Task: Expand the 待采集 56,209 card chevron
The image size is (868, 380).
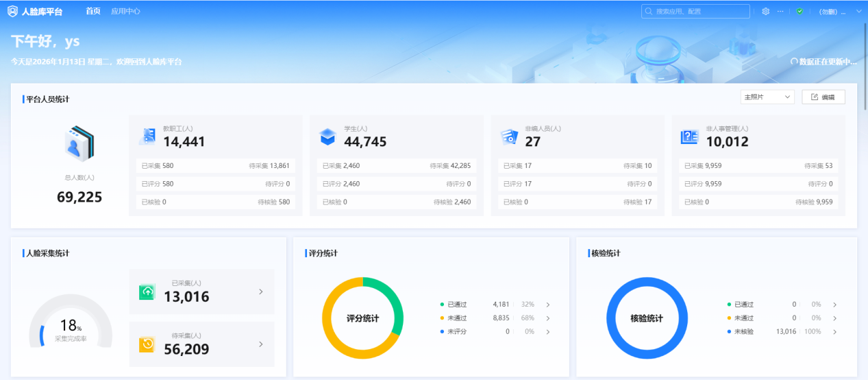Action: coord(260,344)
